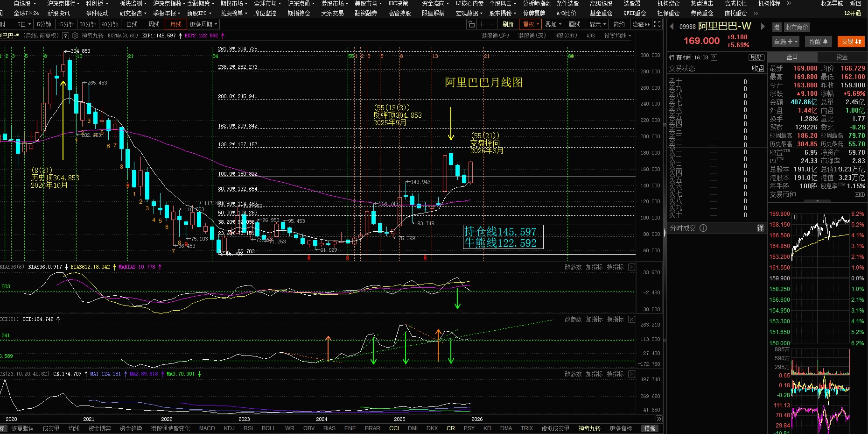Close the CR indicator panel
The image size is (868, 434).
coord(631,374)
